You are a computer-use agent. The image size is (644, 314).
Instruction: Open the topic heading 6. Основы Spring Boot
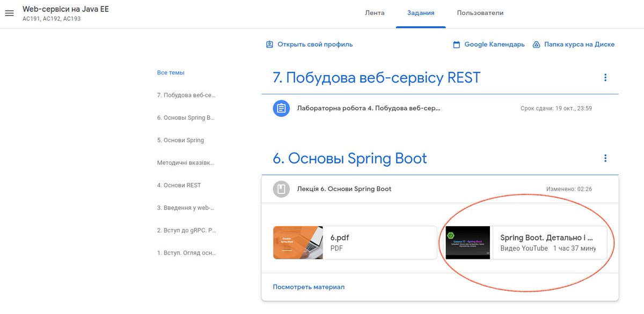pyautogui.click(x=350, y=159)
